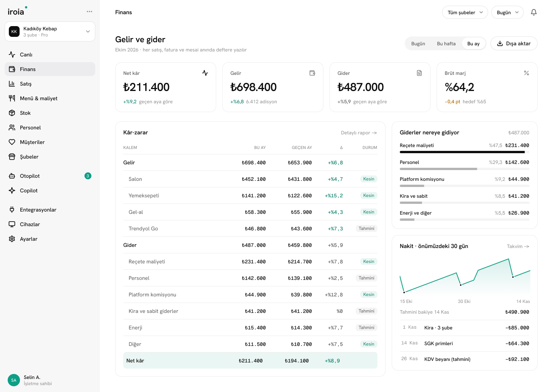Click the Brüt marj percent icon
553x392 pixels.
point(527,73)
